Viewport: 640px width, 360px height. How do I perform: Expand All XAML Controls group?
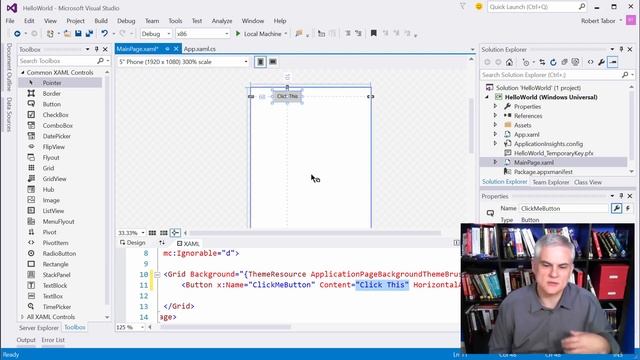22,317
